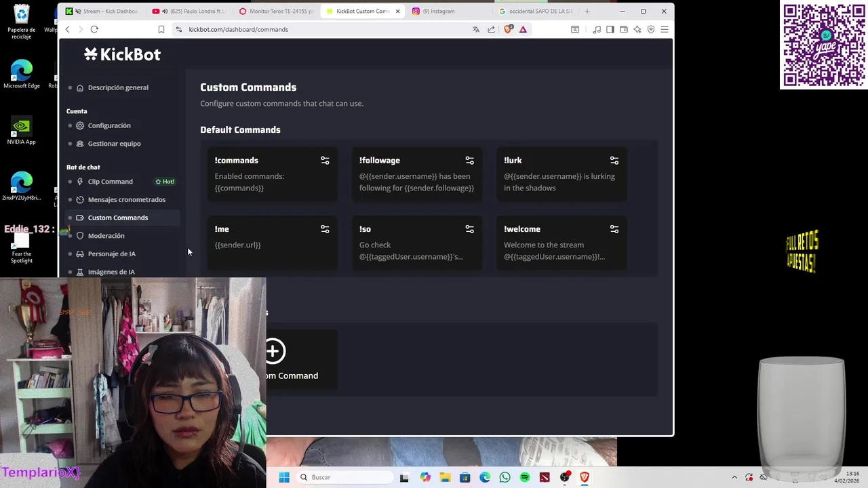The width and height of the screenshot is (868, 488).
Task: Open the Brave playlist music icon
Action: coord(597,29)
